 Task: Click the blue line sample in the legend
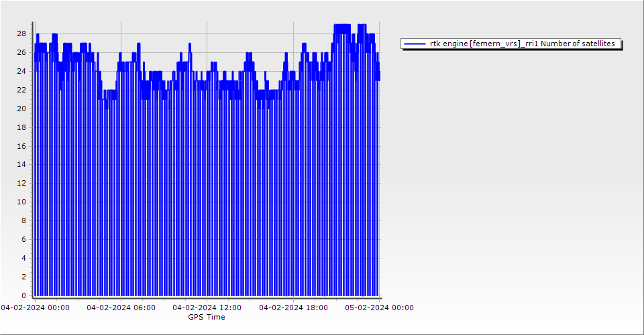pyautogui.click(x=415, y=44)
